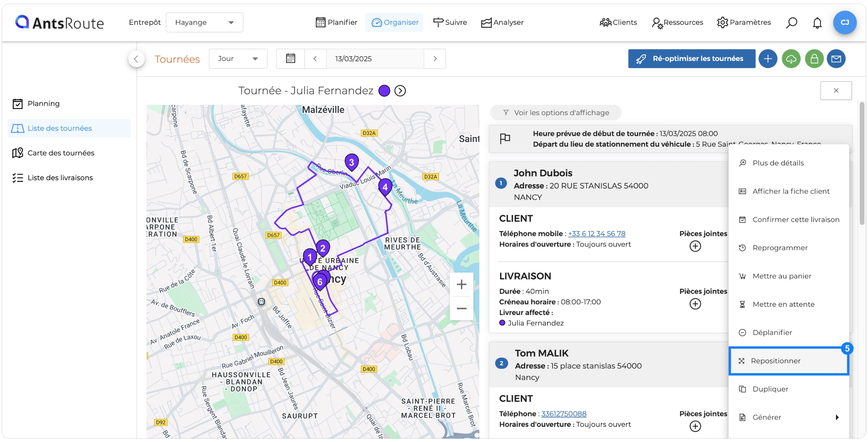Select Afficher la fiche client
868x442 pixels.
pyautogui.click(x=789, y=191)
